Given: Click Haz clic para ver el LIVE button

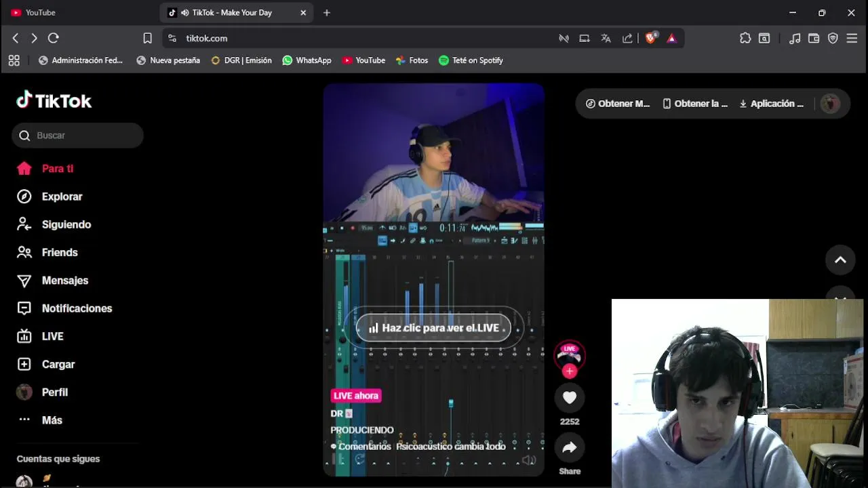Looking at the screenshot, I should (x=433, y=328).
